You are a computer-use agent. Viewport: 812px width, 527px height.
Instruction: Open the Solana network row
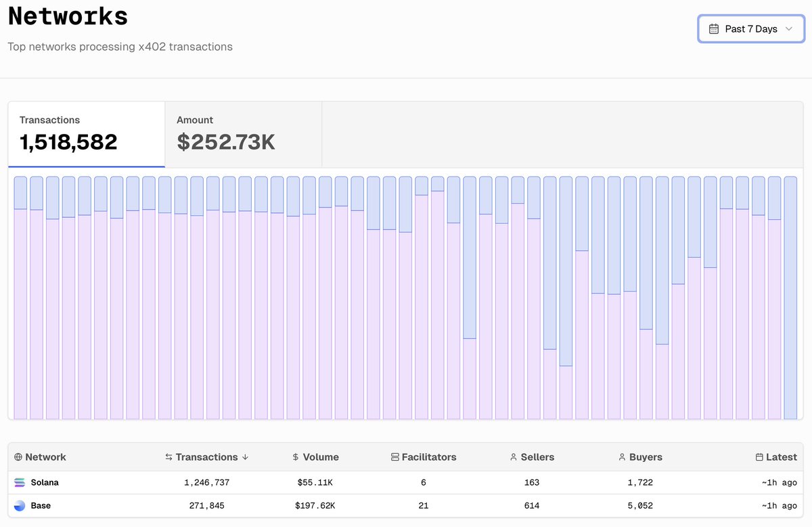click(x=45, y=482)
